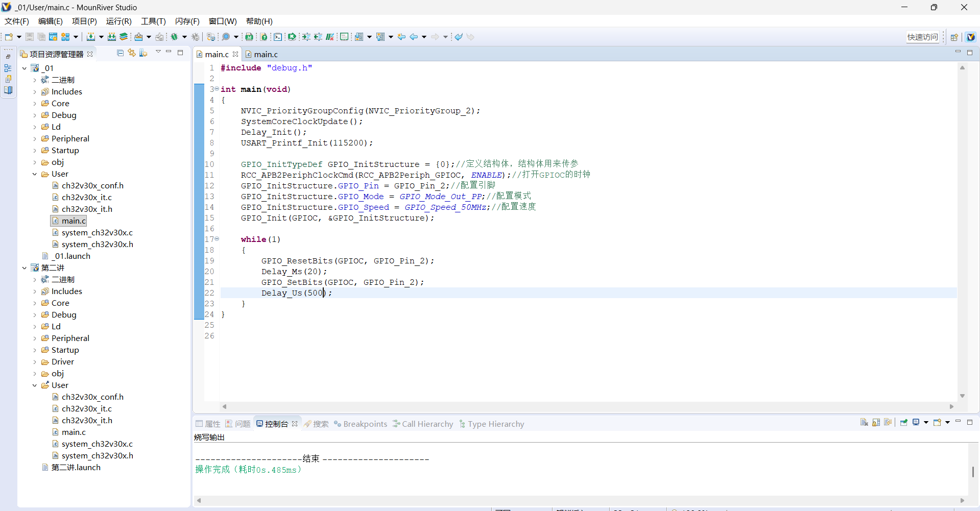Collapse the _01 project tree node
980x511 pixels.
tap(25, 68)
